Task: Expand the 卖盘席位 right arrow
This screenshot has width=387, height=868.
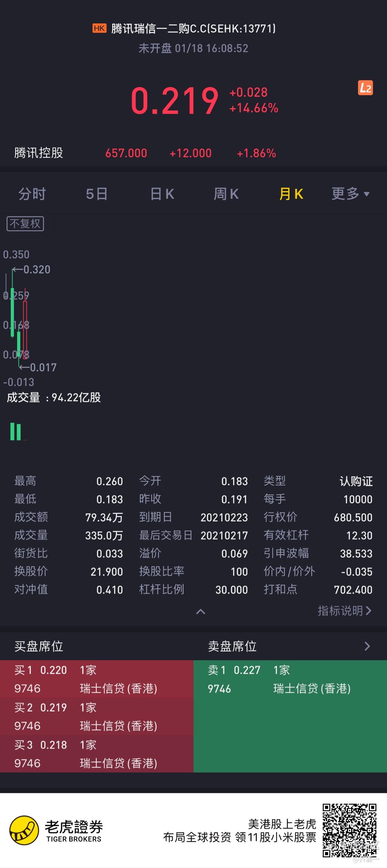Action: click(x=367, y=646)
